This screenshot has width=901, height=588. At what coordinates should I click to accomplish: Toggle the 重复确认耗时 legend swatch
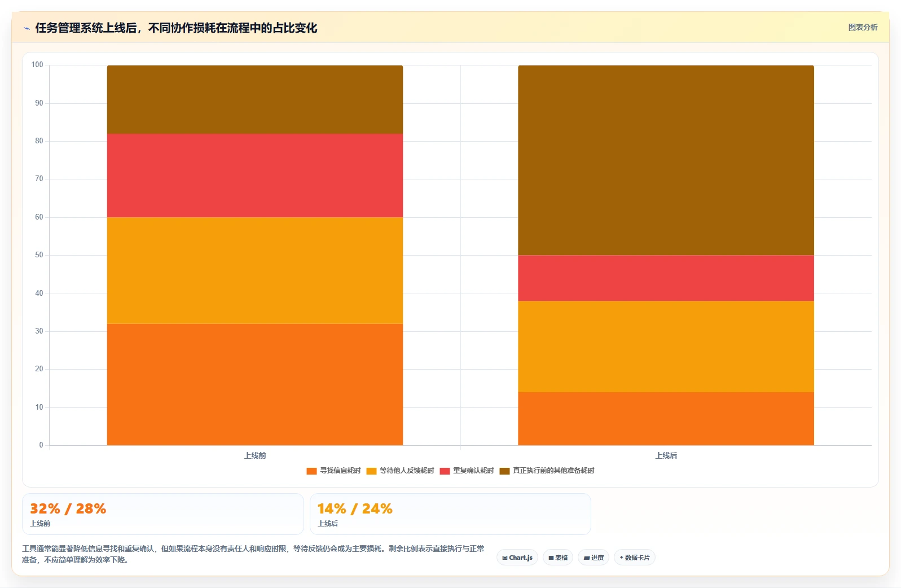(445, 471)
